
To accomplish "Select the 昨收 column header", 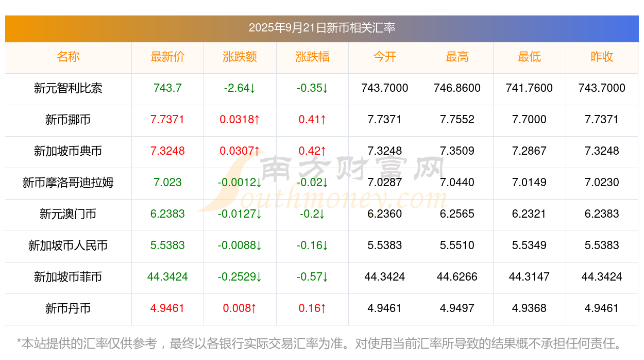I will pos(602,57).
